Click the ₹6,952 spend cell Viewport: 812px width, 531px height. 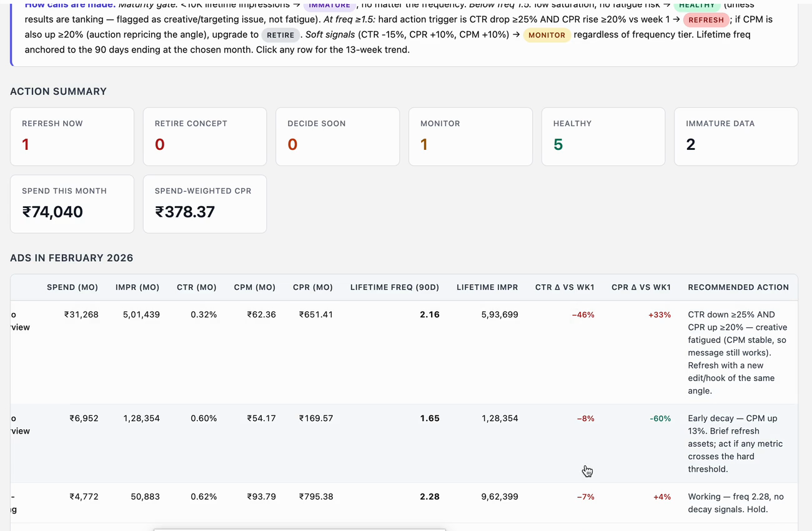84,418
